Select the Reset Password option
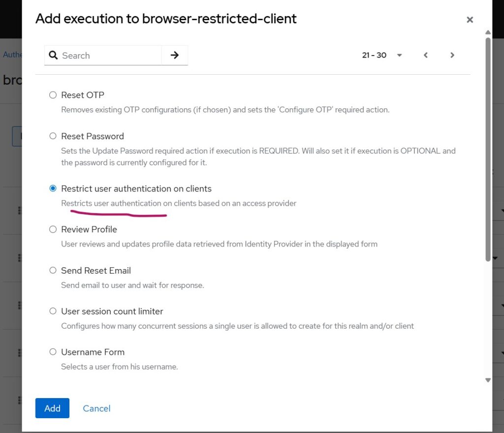Image resolution: width=504 pixels, height=433 pixels. pos(53,136)
